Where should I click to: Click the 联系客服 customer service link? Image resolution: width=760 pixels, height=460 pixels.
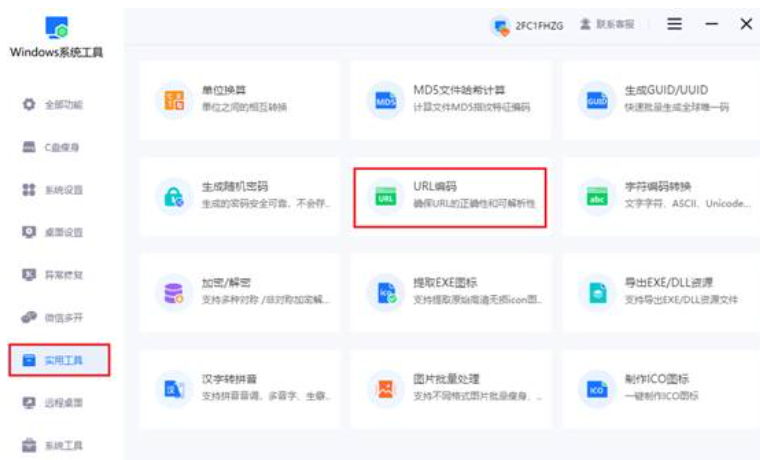(x=608, y=25)
